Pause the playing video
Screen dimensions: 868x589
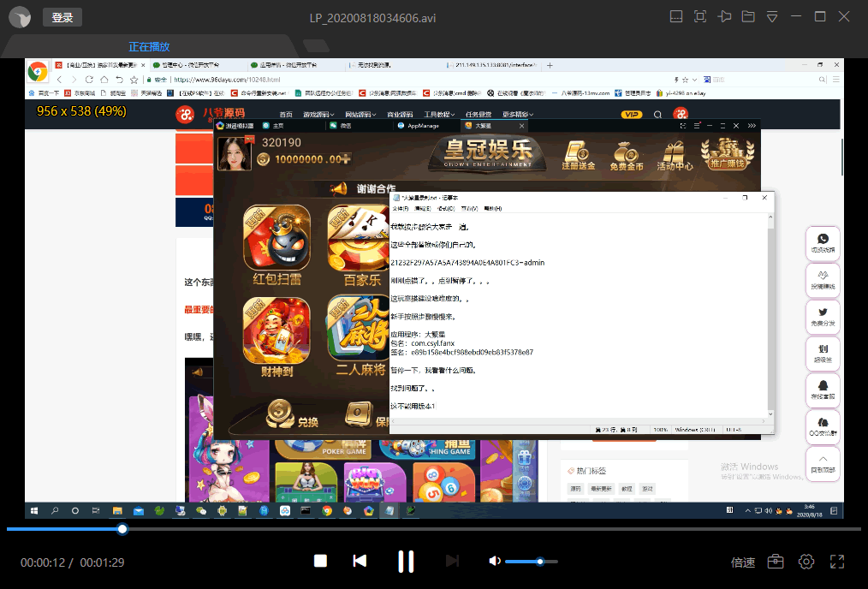[x=406, y=562]
